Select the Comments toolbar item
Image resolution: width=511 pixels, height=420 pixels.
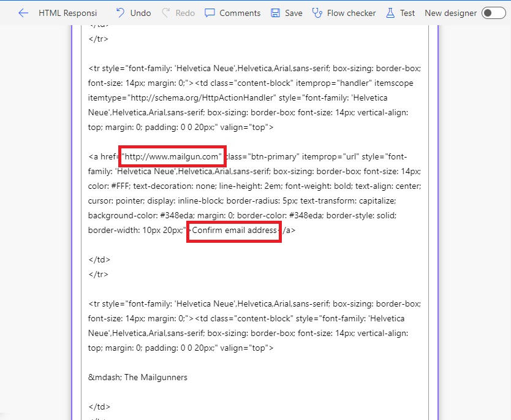232,12
